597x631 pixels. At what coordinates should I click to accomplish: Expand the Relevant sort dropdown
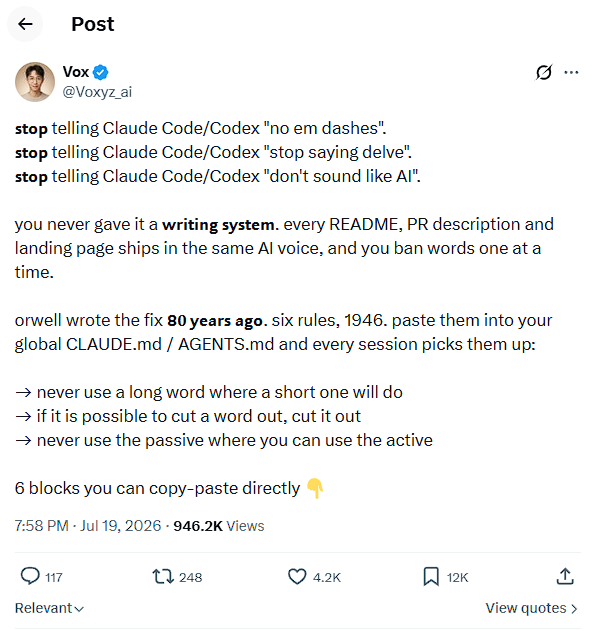(49, 608)
